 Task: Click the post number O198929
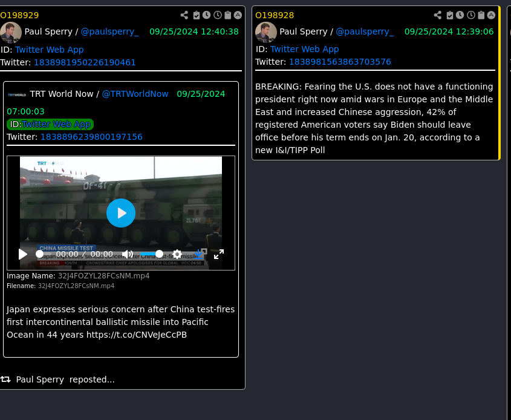19,15
